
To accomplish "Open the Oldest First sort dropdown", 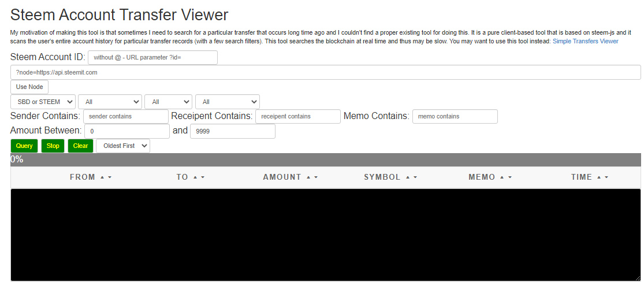I will [x=123, y=146].
